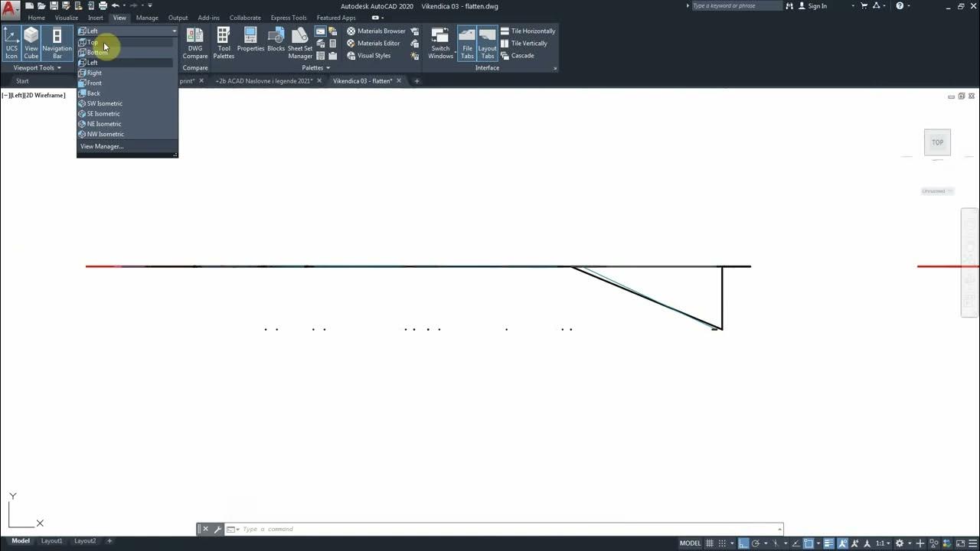Screen dimensions: 980x551
Task: Toggle the UCS Icon display
Action: [x=11, y=43]
